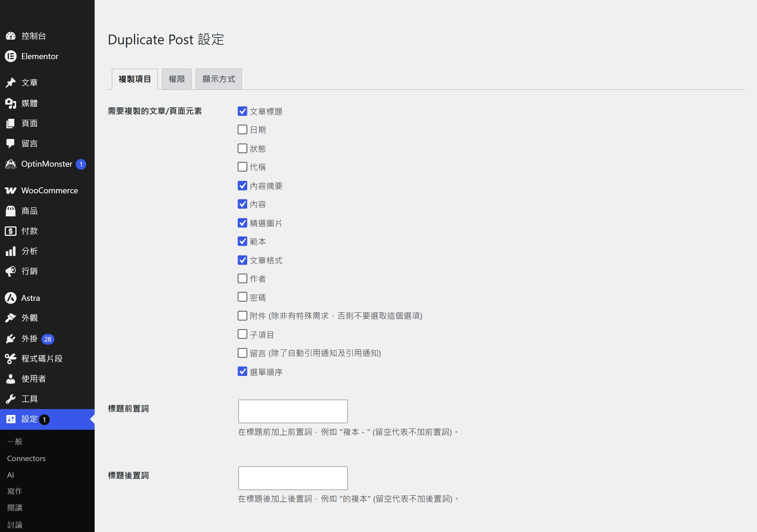Screen dimensions: 757x532
Task: Select the 複製項目 tab
Action: pyautogui.click(x=135, y=79)
